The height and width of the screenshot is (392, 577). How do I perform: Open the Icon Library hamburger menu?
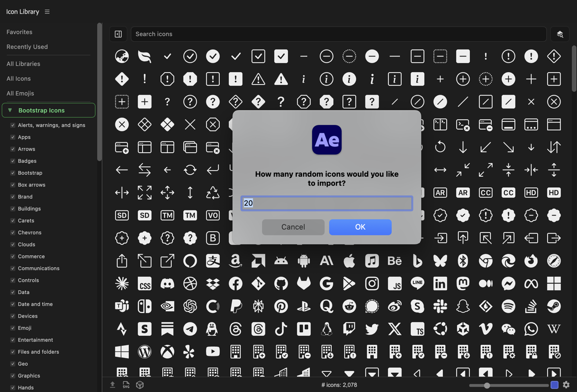47,12
